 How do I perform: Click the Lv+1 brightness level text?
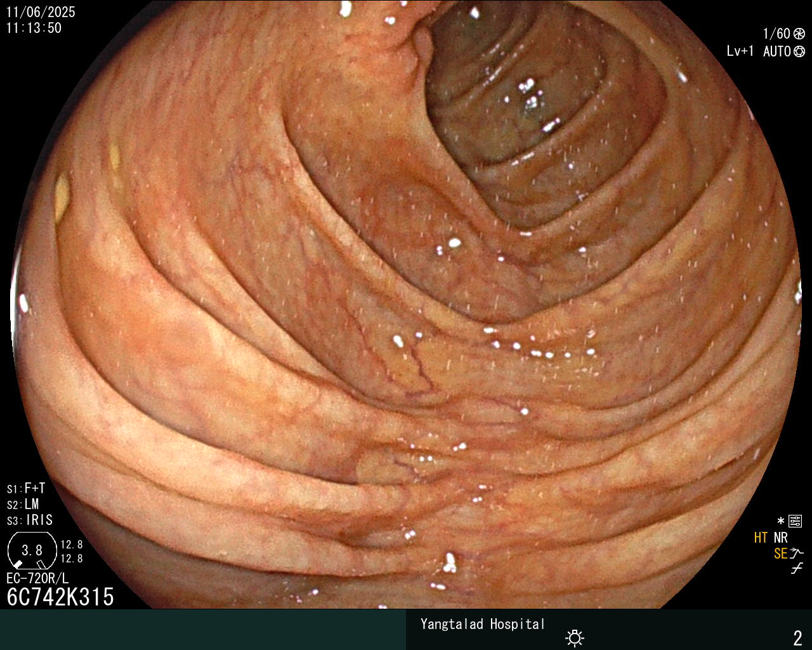pyautogui.click(x=740, y=51)
